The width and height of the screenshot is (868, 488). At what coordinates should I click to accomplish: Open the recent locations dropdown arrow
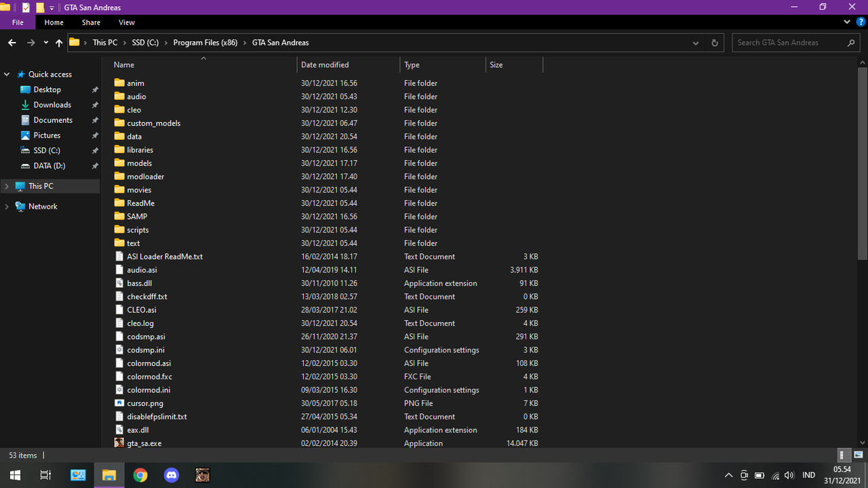pyautogui.click(x=45, y=43)
